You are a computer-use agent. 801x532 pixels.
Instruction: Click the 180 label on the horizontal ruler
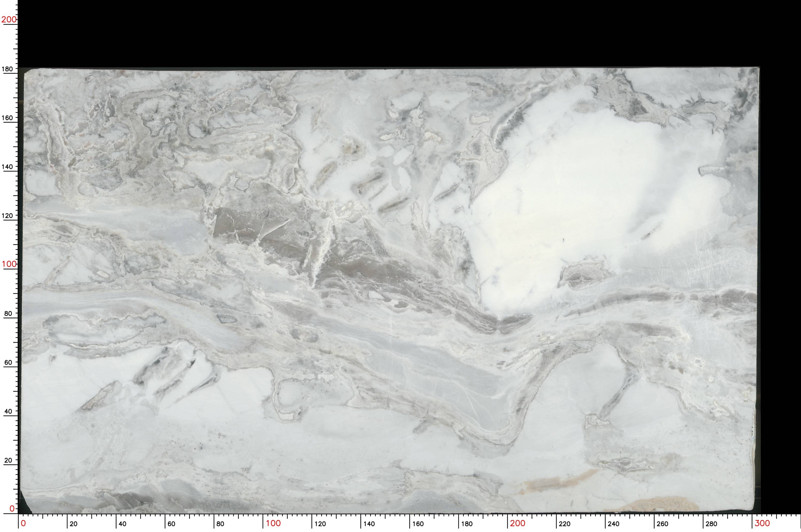(467, 524)
